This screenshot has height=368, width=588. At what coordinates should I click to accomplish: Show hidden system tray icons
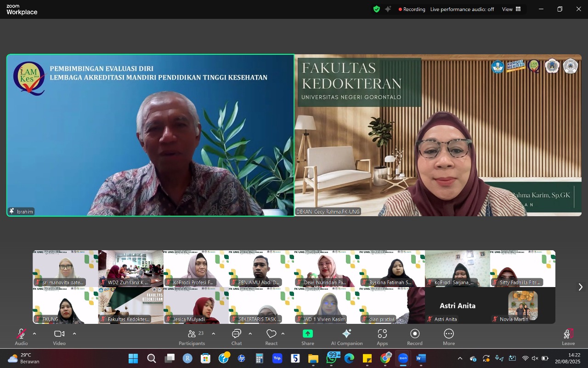click(460, 358)
